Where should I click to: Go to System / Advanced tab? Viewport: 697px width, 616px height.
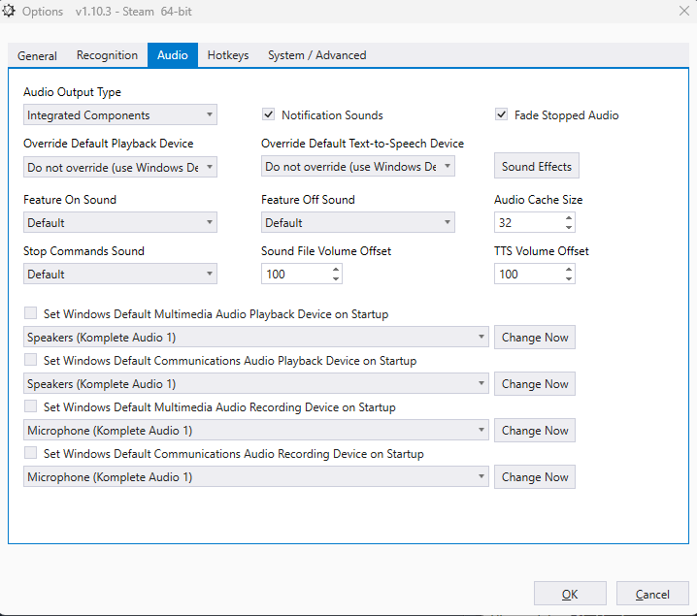pyautogui.click(x=316, y=55)
